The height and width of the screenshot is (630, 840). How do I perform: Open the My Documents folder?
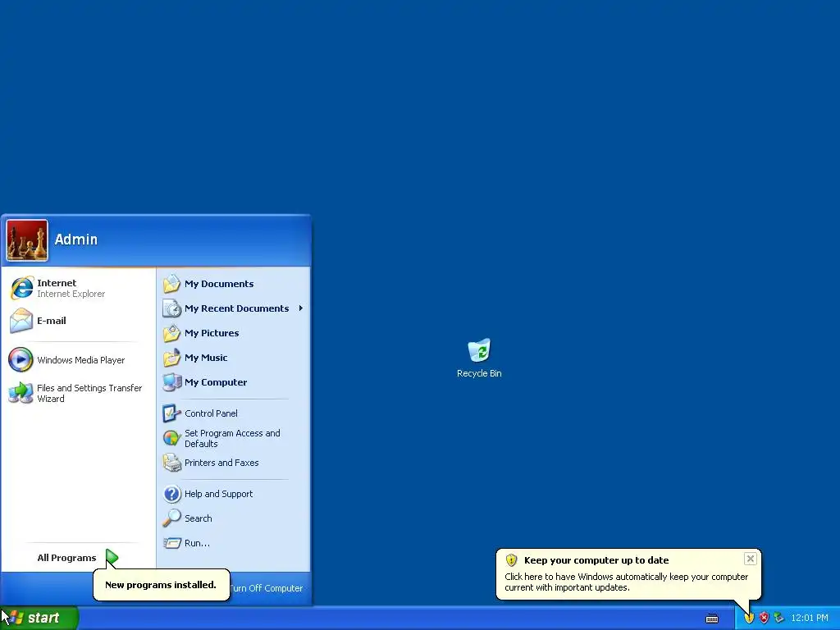point(234,284)
